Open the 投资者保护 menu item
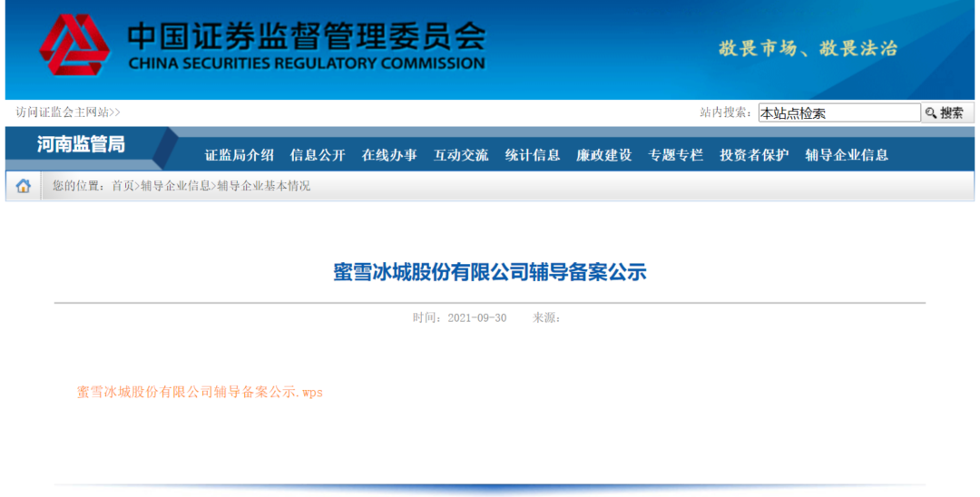 (x=754, y=155)
